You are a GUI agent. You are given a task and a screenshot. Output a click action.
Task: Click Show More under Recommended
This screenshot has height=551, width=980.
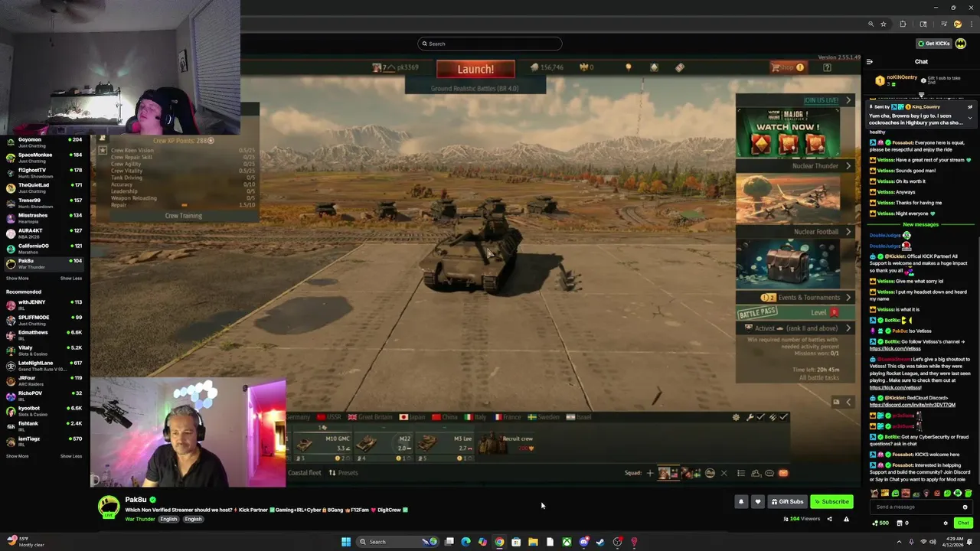[x=17, y=456]
